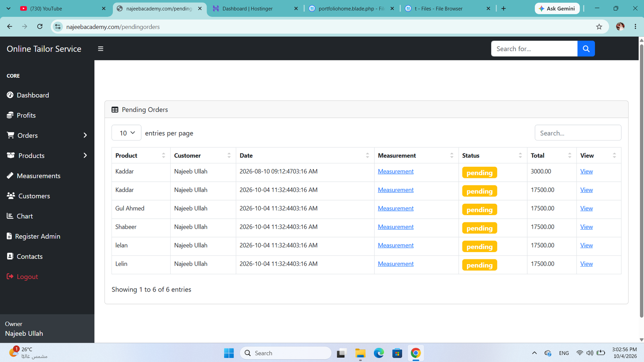Screen dimensions: 644x362
Task: Click the Ask Gemini button
Action: [x=557, y=8]
